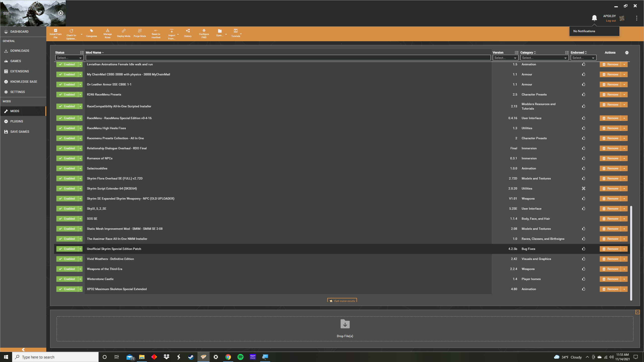644x362 pixels.
Task: Click the Mod Name filter input field
Action: pos(288,58)
